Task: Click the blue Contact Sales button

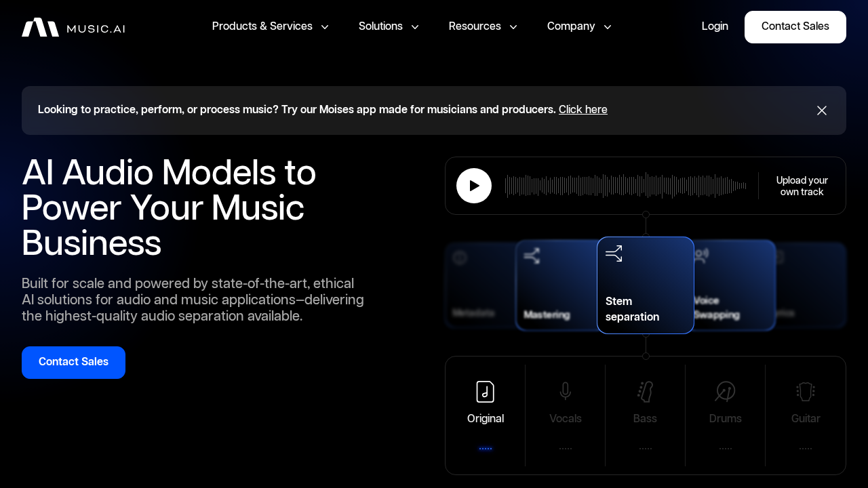Action: click(x=73, y=363)
